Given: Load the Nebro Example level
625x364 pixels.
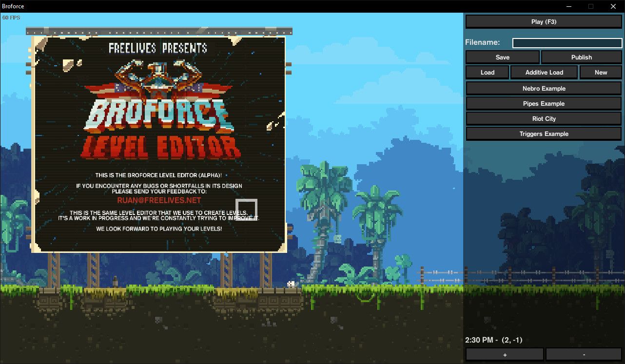Looking at the screenshot, I should click(x=544, y=89).
